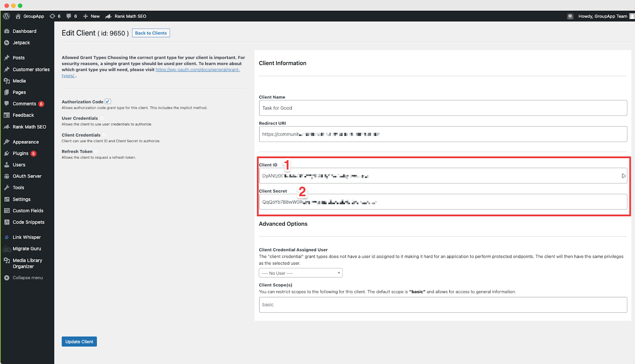
Task: Open the Customer stories menu
Action: click(31, 69)
